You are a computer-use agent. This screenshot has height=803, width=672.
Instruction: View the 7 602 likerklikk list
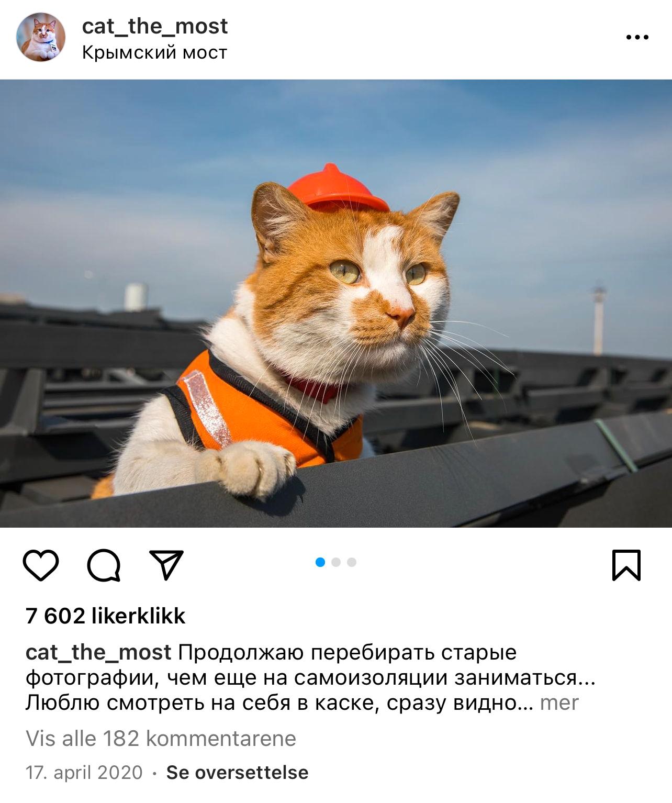click(105, 616)
